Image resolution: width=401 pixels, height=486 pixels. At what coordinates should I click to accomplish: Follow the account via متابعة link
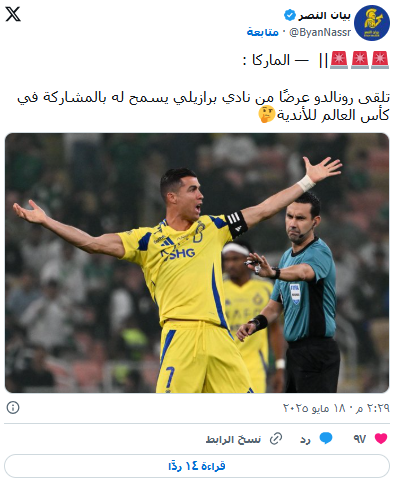263,32
